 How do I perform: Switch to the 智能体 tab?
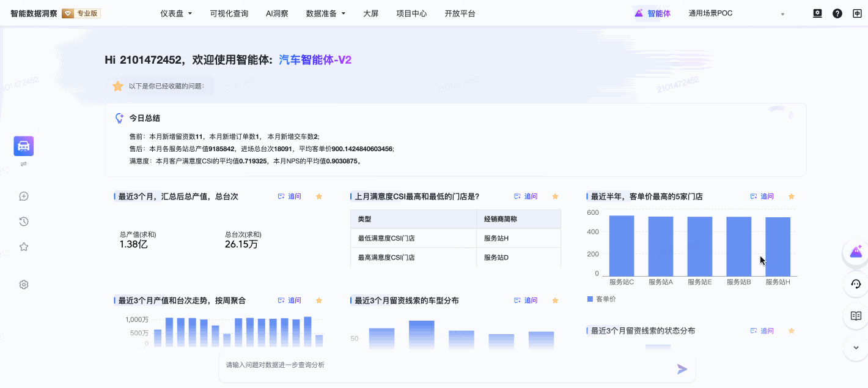(653, 13)
